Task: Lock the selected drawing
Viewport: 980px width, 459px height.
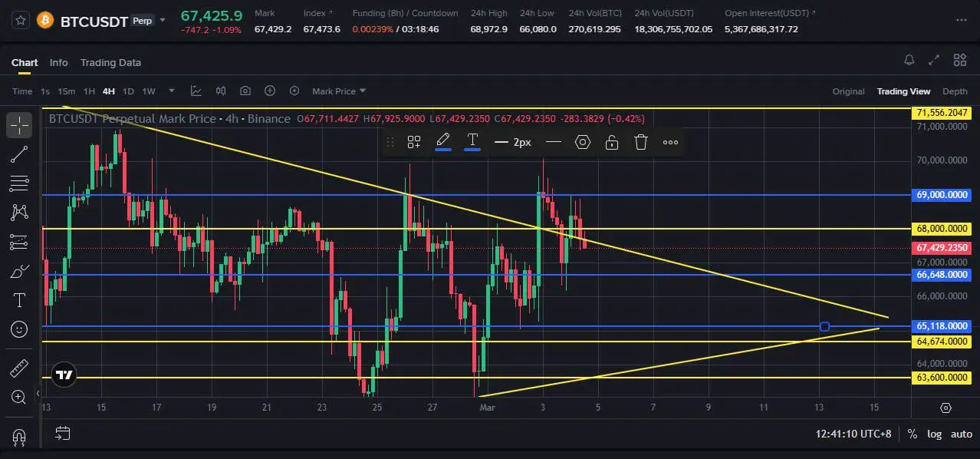Action: 612,142
